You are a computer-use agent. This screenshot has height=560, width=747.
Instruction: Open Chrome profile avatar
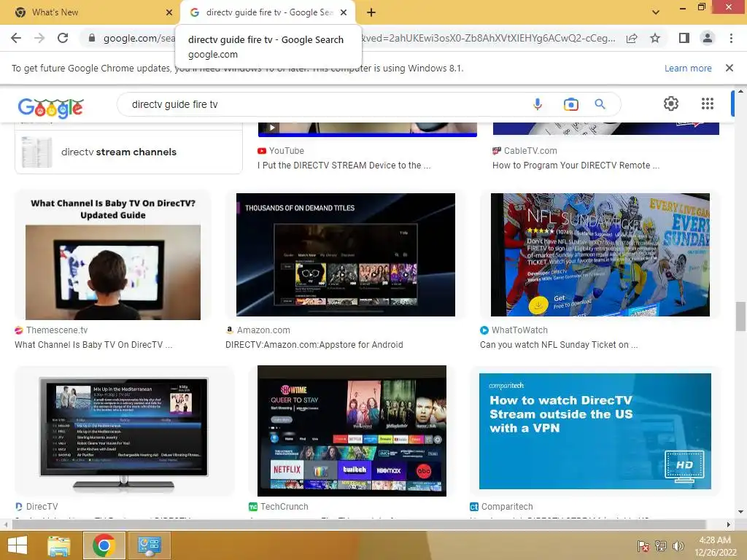(x=708, y=38)
